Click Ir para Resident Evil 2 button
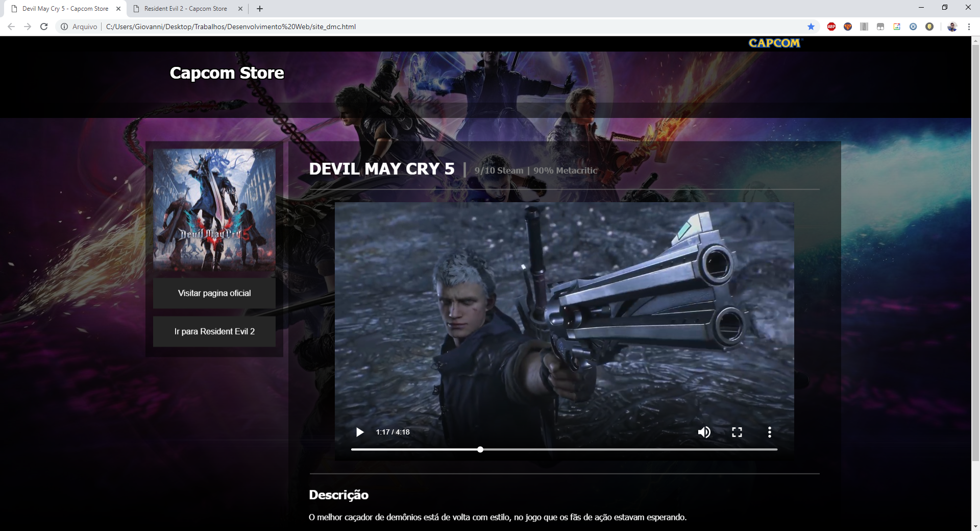This screenshot has height=531, width=980. [x=214, y=331]
